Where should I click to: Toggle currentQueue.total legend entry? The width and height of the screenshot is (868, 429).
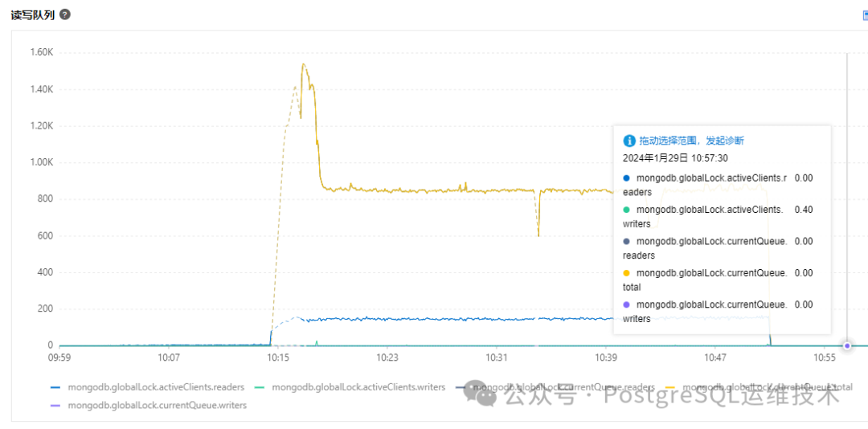point(759,387)
